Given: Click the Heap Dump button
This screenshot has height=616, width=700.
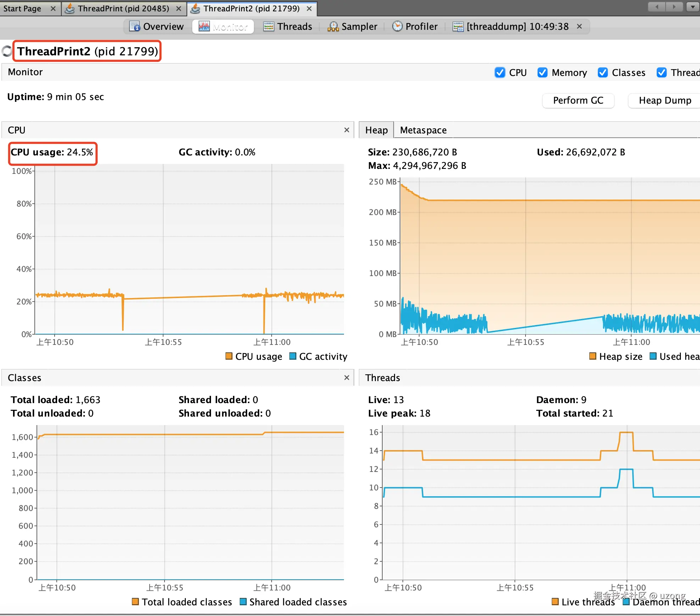Looking at the screenshot, I should pyautogui.click(x=665, y=100).
